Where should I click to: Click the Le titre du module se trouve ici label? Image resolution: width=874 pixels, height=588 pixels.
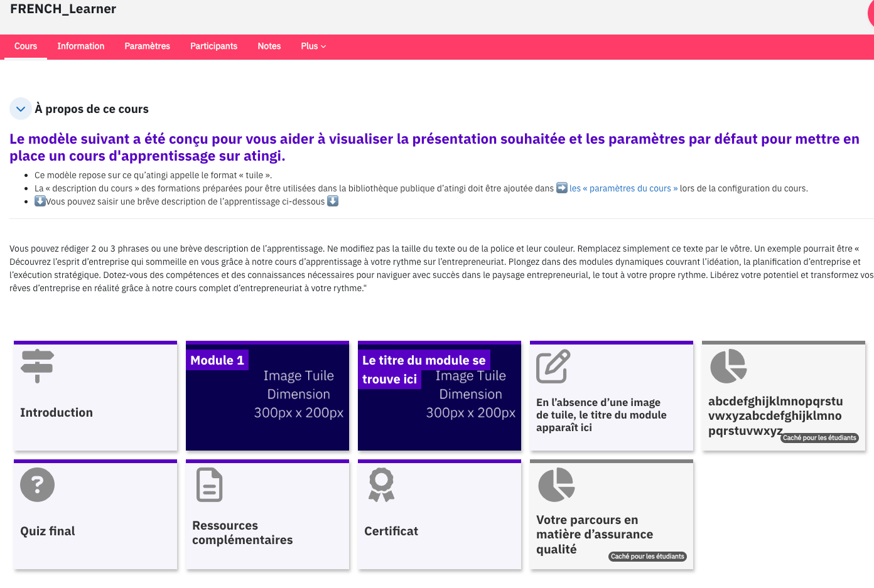[424, 370]
